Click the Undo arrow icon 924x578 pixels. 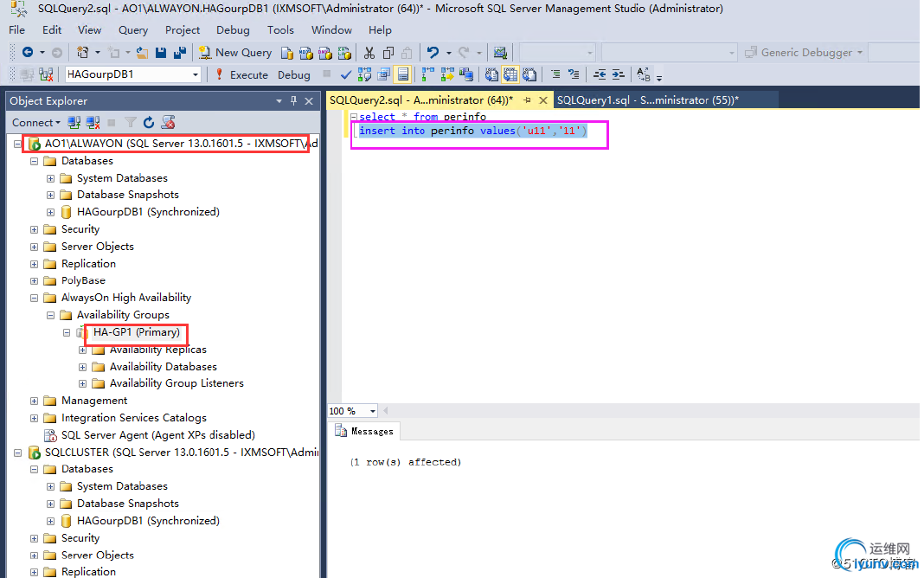pos(433,53)
